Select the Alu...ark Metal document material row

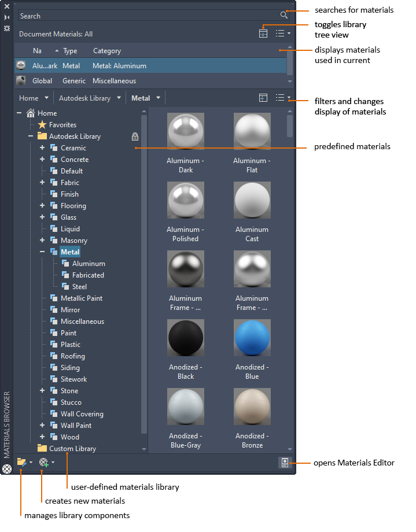click(x=150, y=65)
